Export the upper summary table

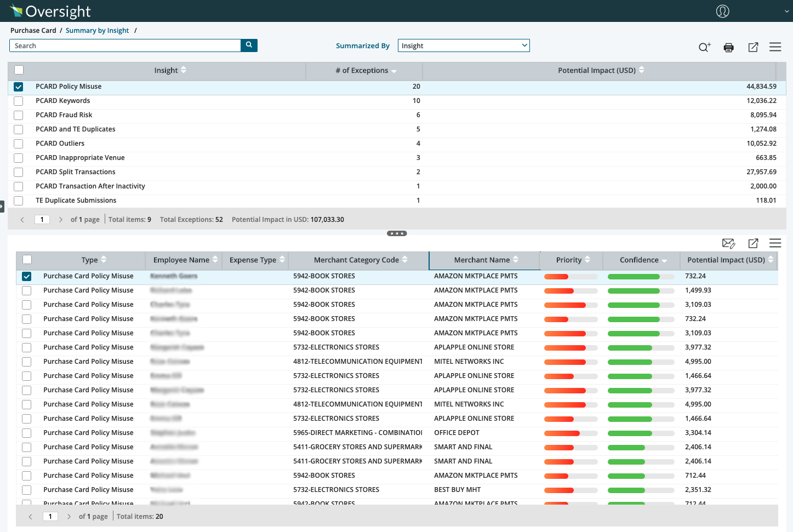pyautogui.click(x=754, y=47)
